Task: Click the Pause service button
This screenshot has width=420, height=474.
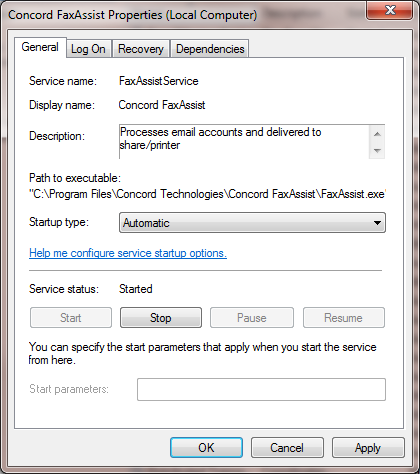Action: coord(252,318)
